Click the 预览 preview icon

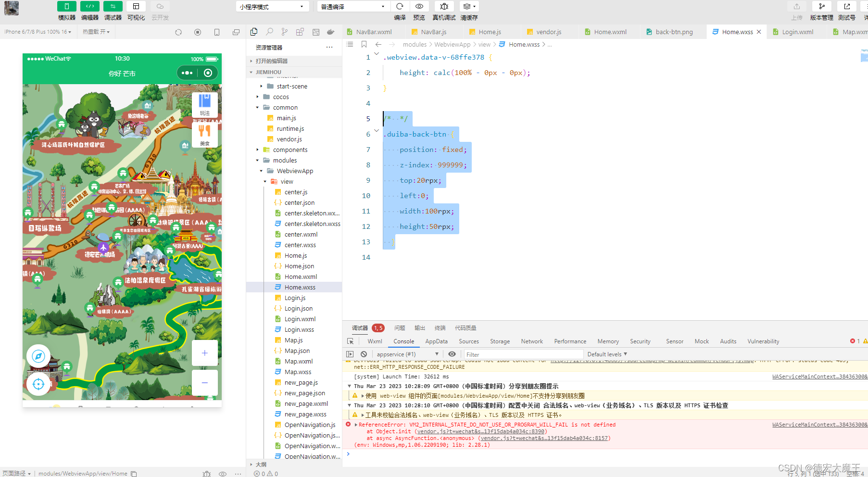click(x=419, y=6)
